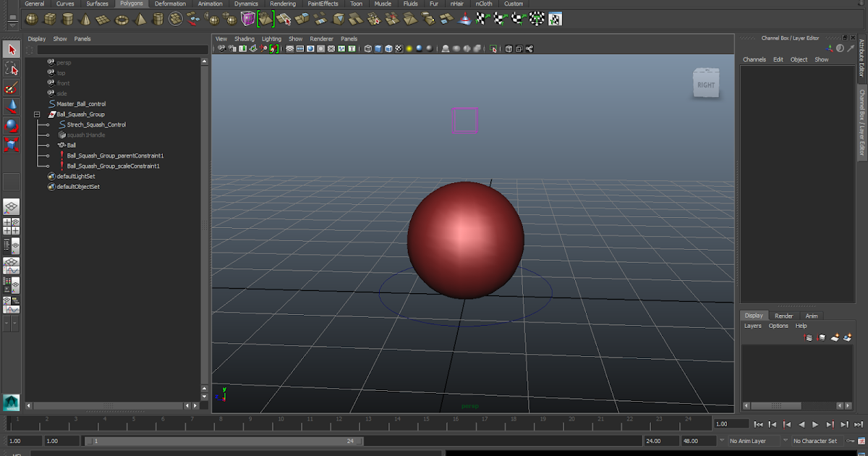Select the polygon cone tool on the shelf
Image resolution: width=868 pixels, height=456 pixels.
click(85, 18)
